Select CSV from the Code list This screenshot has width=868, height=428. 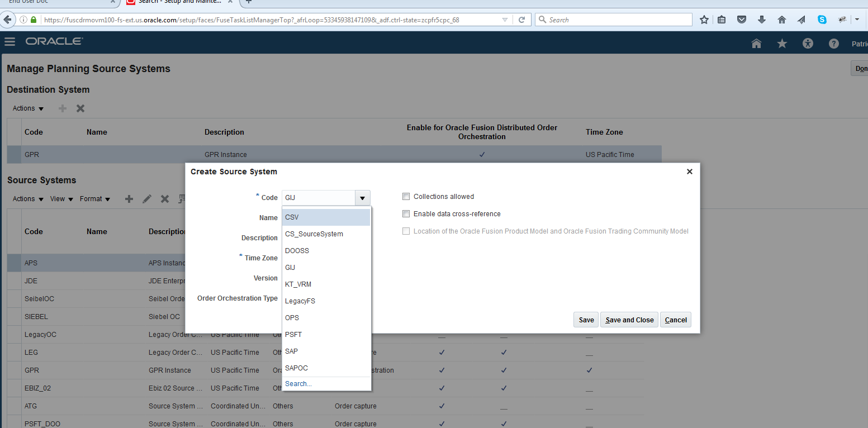coord(326,217)
